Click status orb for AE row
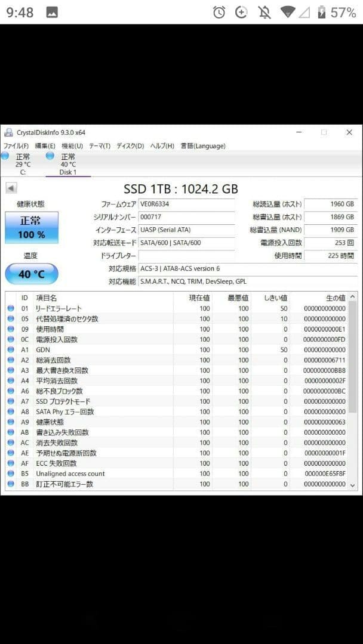This screenshot has height=644, width=363. point(11,453)
